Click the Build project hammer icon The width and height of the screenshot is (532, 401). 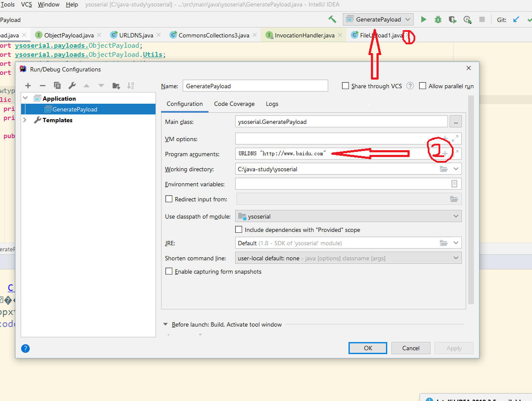tap(332, 19)
